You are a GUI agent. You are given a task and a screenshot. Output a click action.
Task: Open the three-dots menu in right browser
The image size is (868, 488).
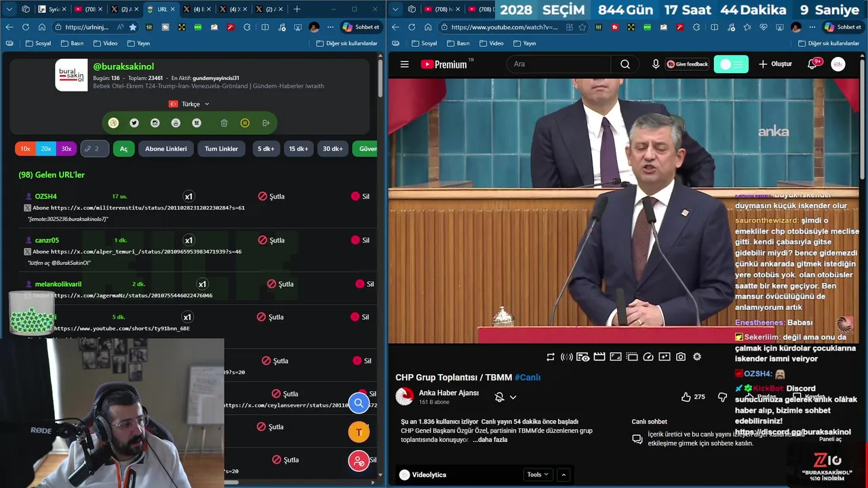point(812,27)
